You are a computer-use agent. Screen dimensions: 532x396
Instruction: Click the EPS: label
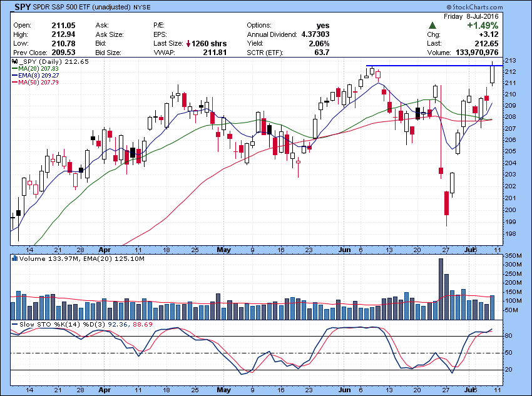click(160, 34)
